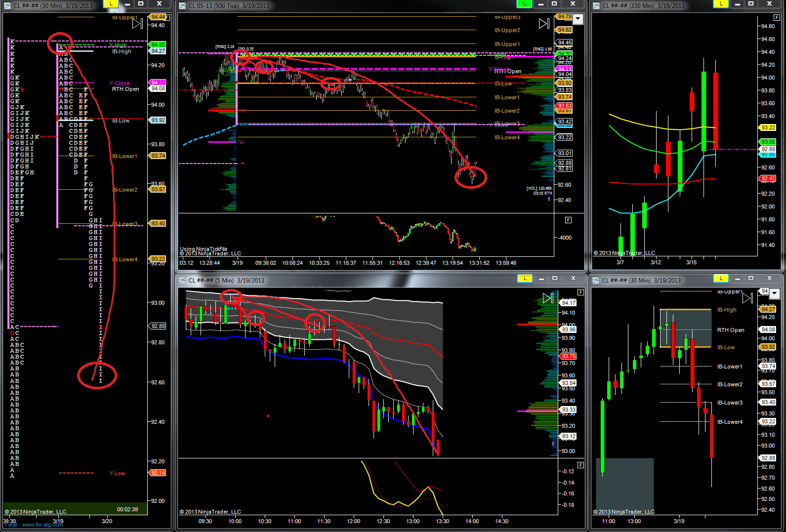
Task: Toggle the L link button on the 30 Min TPO window
Action: [111, 4]
